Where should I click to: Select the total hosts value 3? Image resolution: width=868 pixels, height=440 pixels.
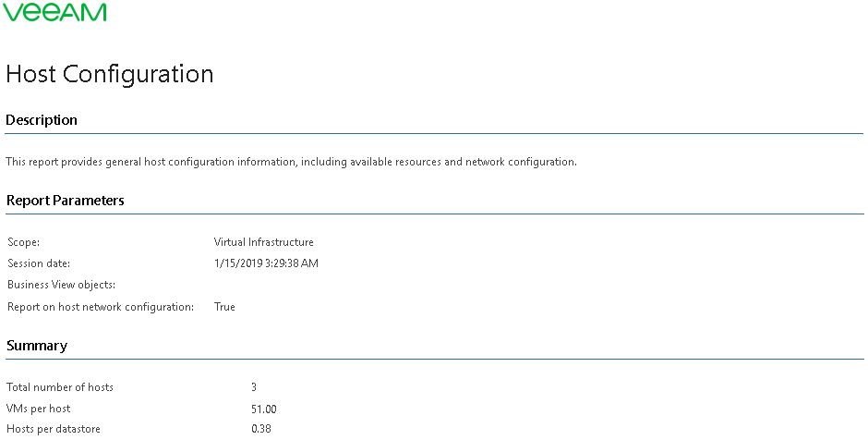tap(254, 387)
